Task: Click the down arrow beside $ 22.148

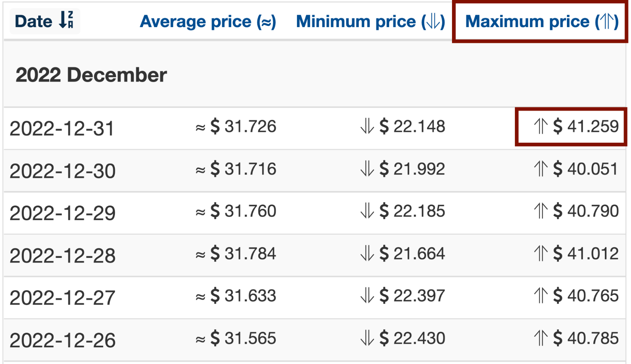Action: pyautogui.click(x=367, y=126)
